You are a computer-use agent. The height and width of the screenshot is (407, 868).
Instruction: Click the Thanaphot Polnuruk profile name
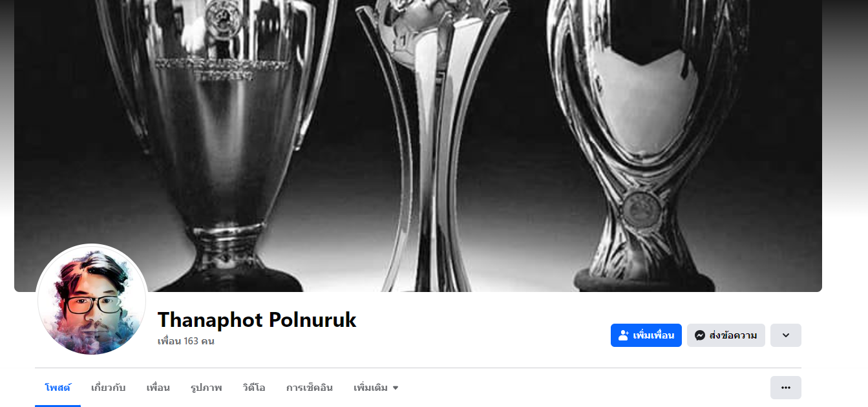[257, 320]
